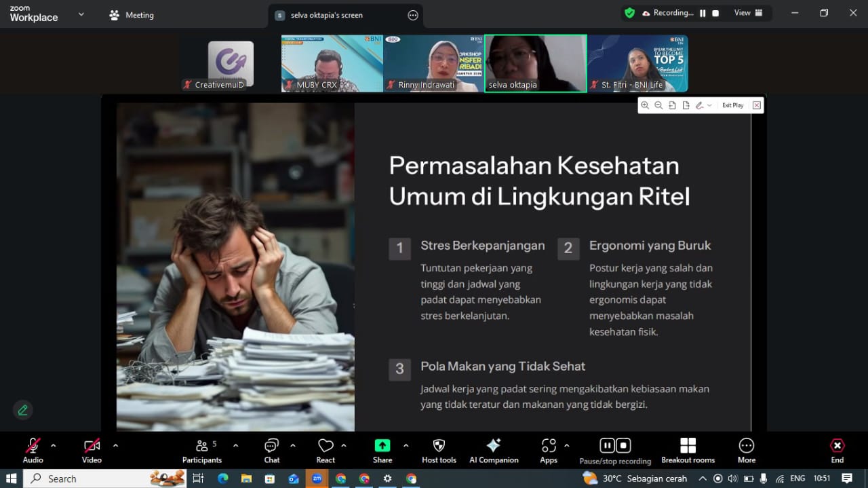Viewport: 868px width, 488px height.
Task: Open the pen style dropdown above the slide
Action: pyautogui.click(x=709, y=105)
